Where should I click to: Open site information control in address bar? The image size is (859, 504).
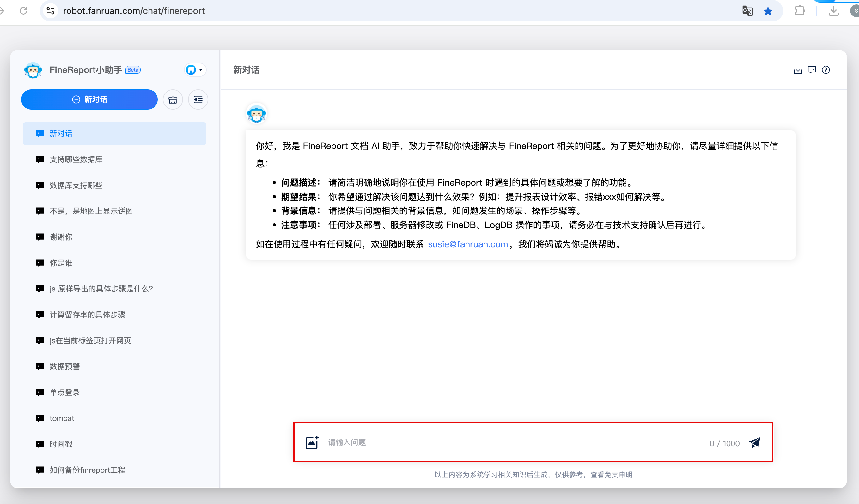pos(51,11)
